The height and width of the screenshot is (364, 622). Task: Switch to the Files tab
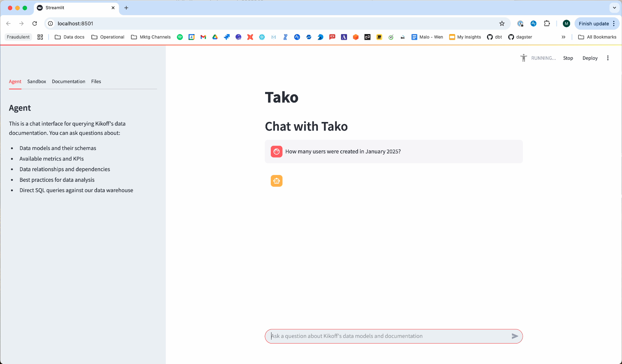pyautogui.click(x=96, y=81)
